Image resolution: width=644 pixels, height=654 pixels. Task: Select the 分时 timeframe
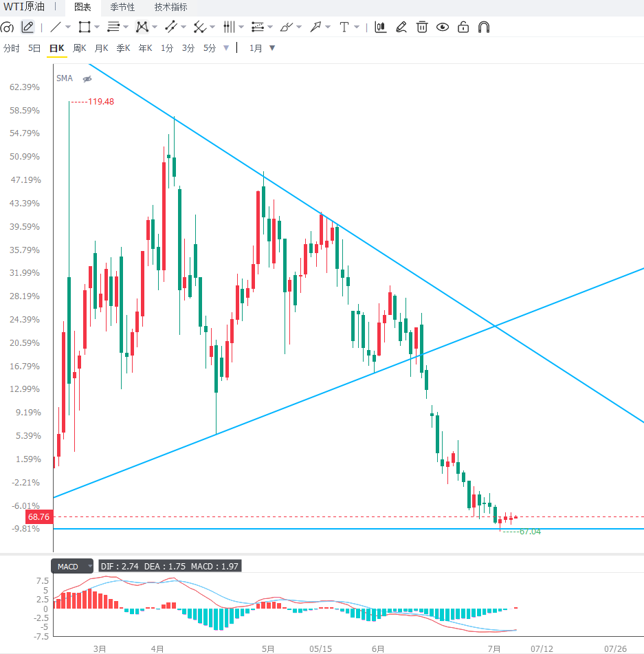click(x=11, y=48)
